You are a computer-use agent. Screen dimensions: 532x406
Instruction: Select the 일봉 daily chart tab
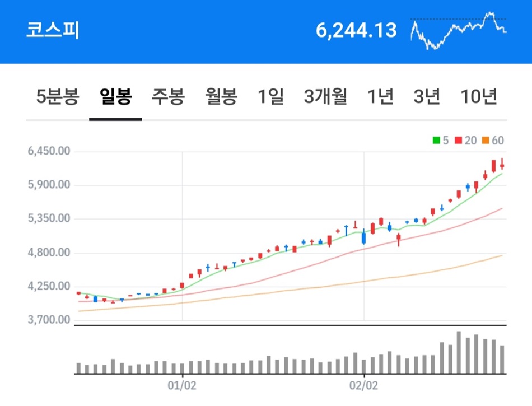click(115, 96)
